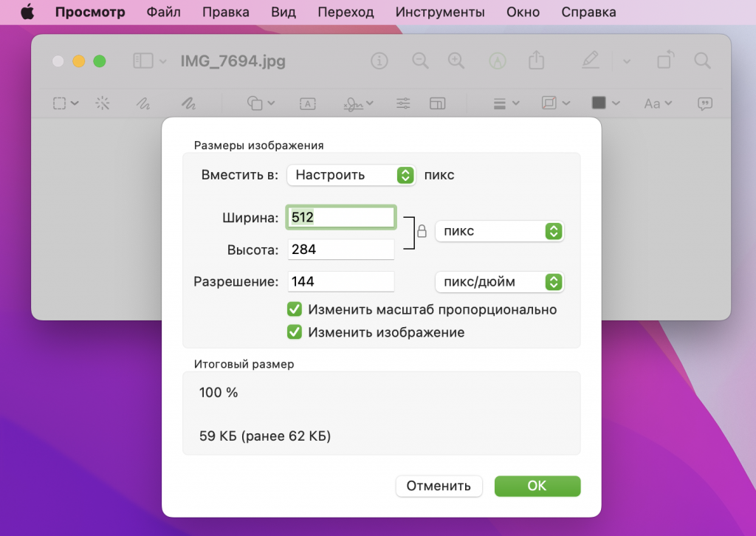Screen dimensions: 756x536
Task: Expand the 'пикс' units dropdown
Action: tap(499, 231)
